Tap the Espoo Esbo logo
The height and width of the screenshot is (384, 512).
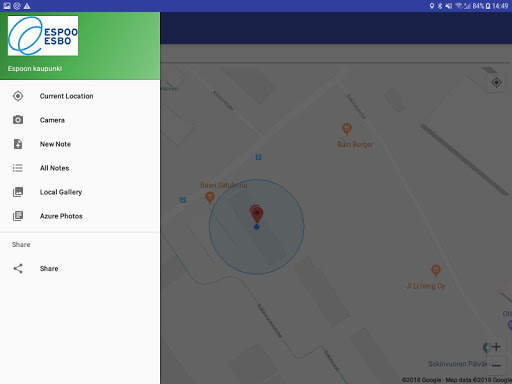pyautogui.click(x=43, y=36)
